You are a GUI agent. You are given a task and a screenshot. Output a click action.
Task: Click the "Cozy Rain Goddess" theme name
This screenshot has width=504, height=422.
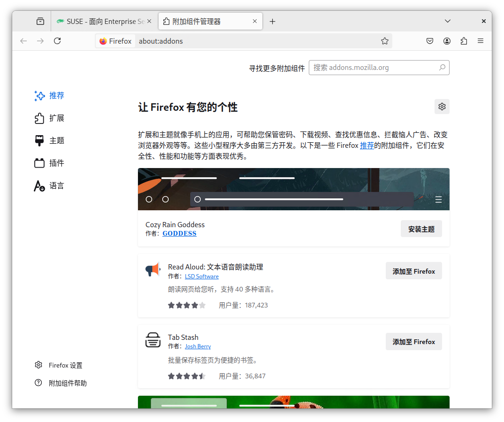point(175,224)
